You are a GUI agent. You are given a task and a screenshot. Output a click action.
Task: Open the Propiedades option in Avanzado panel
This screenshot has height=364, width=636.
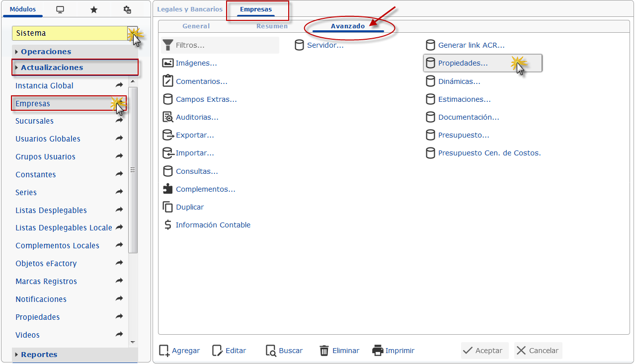pyautogui.click(x=482, y=63)
